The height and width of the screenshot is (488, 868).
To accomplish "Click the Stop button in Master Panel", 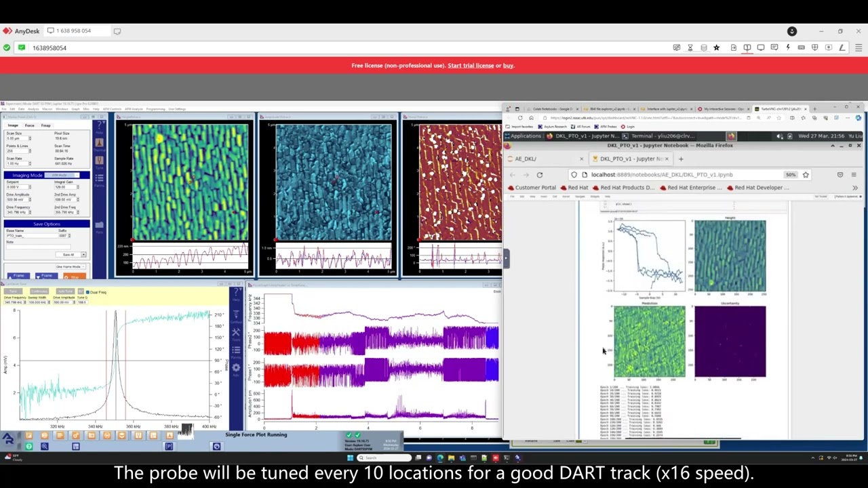I will point(75,277).
